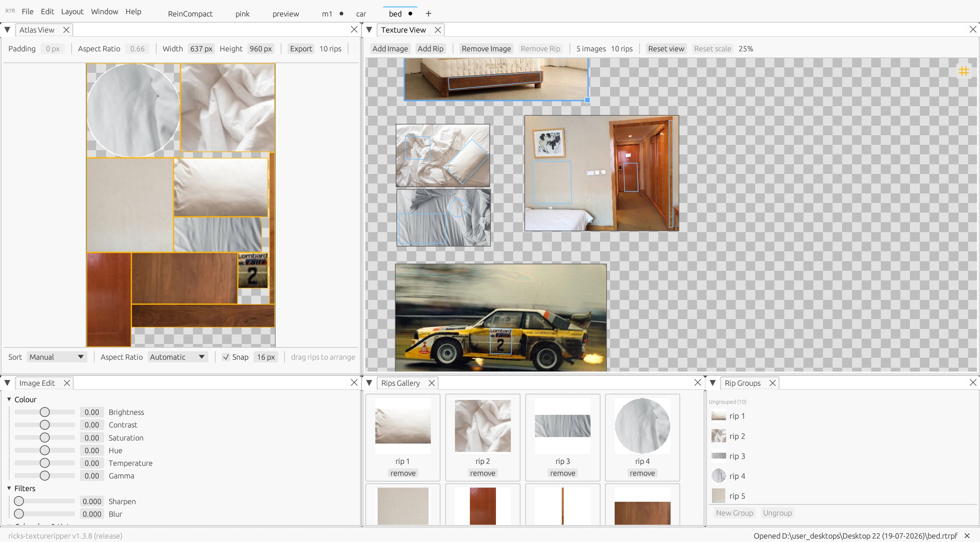Close the Rip Groups tab with its X
The width and height of the screenshot is (980, 542).
click(773, 383)
